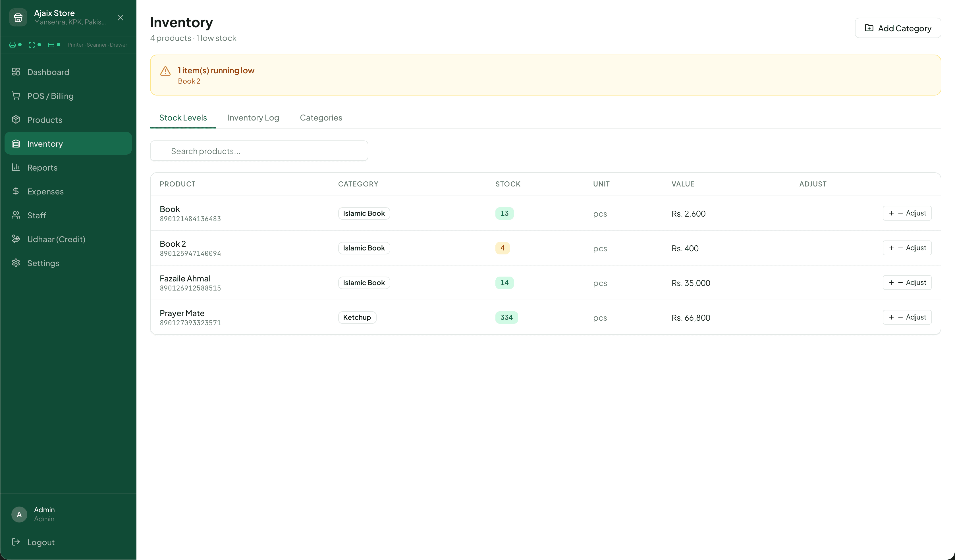Click the printer status icon
The image size is (955, 560).
13,44
